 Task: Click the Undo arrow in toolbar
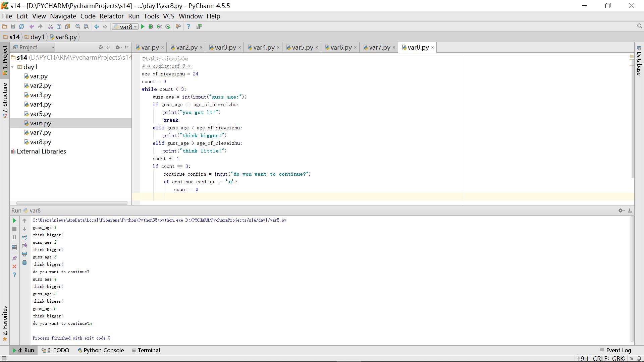32,26
